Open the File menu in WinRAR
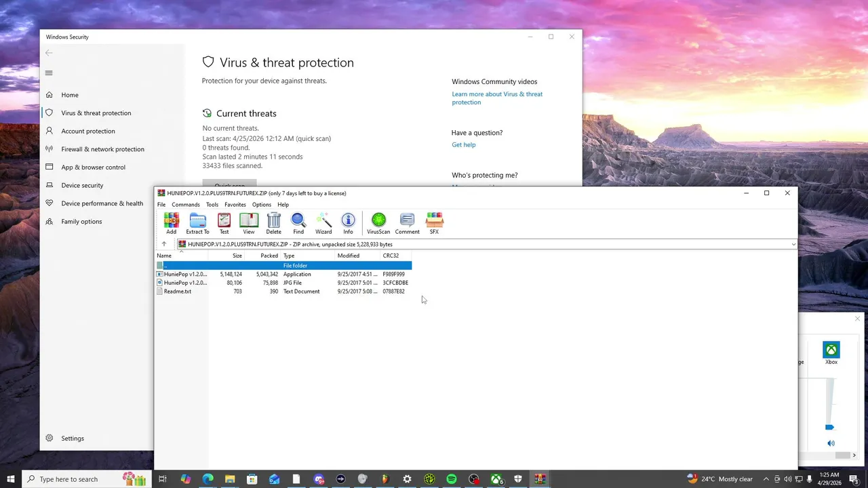868x488 pixels. coord(161,205)
